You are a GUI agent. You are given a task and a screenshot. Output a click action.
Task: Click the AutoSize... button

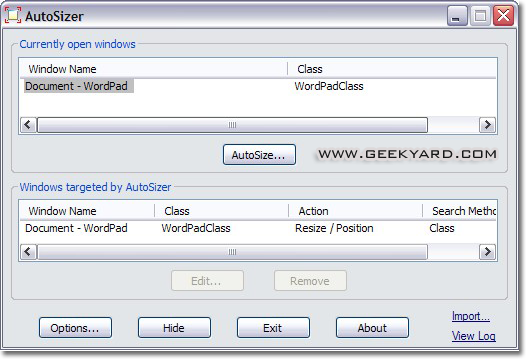click(259, 155)
